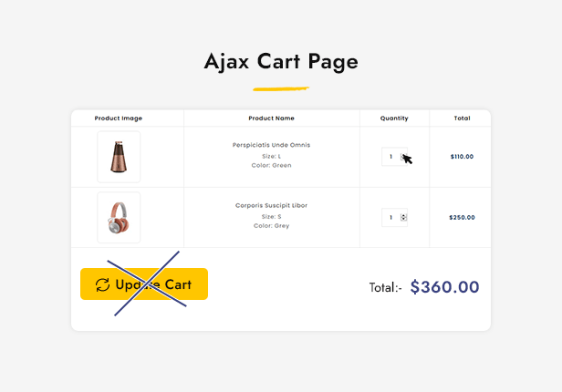Focus quantity field for Corporis Suscipit Libor
This screenshot has width=562, height=392.
pos(390,218)
